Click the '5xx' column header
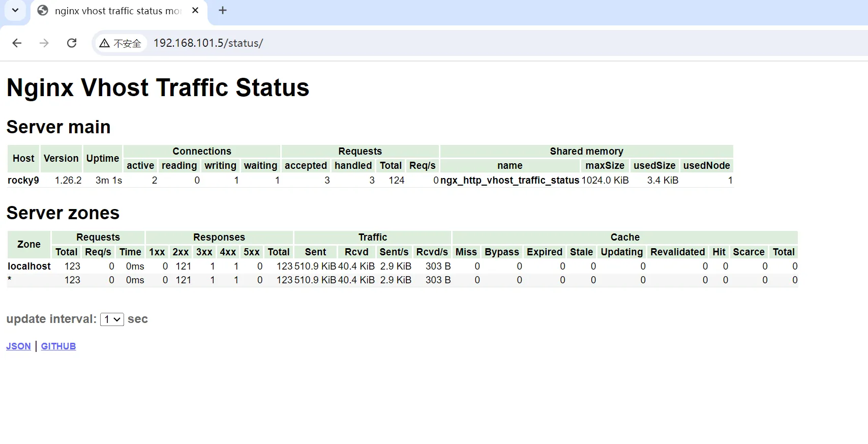 [252, 252]
